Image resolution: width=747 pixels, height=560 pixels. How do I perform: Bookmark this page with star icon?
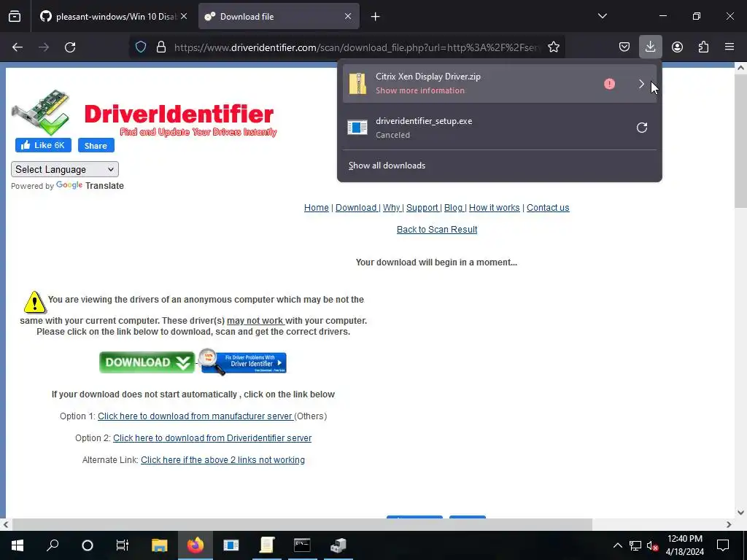(x=553, y=47)
